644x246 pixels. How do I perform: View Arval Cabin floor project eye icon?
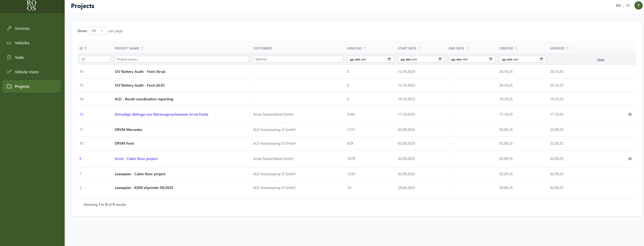pos(630,159)
